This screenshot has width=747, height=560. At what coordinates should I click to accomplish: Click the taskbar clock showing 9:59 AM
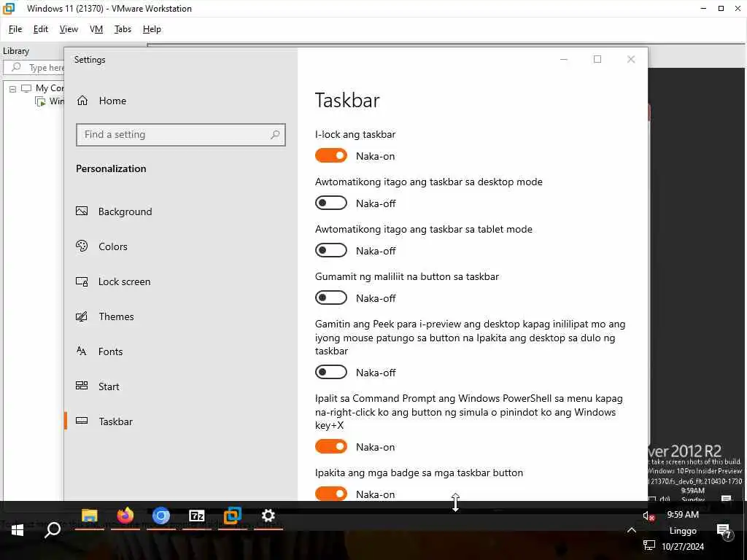pyautogui.click(x=683, y=514)
